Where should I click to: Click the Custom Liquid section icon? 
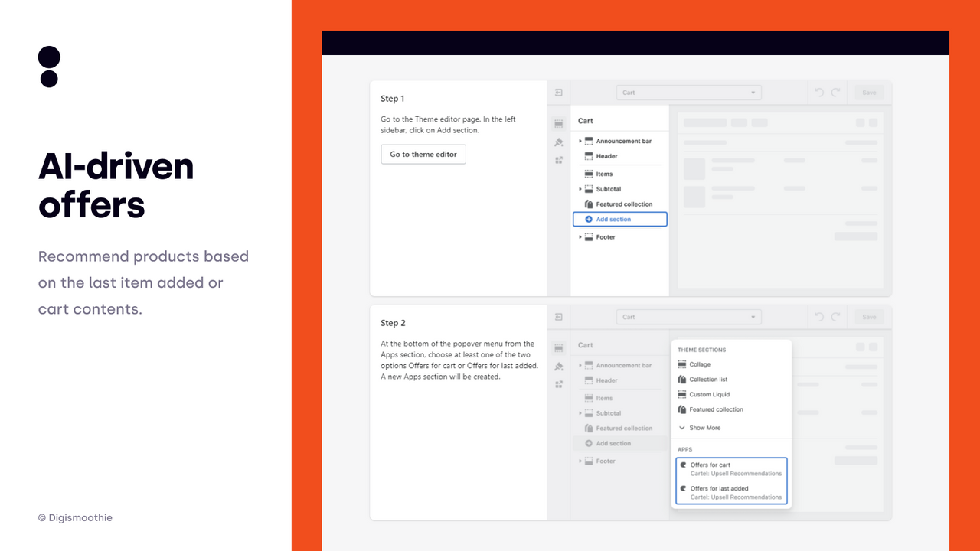pyautogui.click(x=682, y=394)
